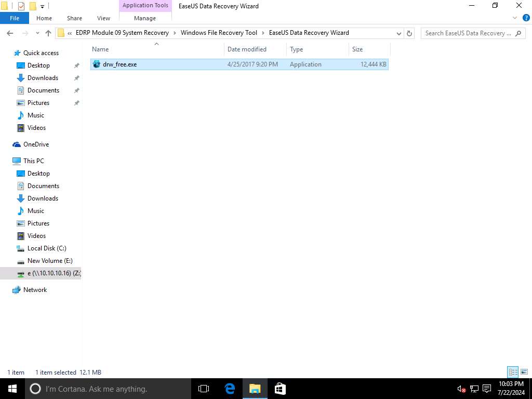Image resolution: width=532 pixels, height=399 pixels.
Task: Open Music under This PC
Action: point(36,211)
